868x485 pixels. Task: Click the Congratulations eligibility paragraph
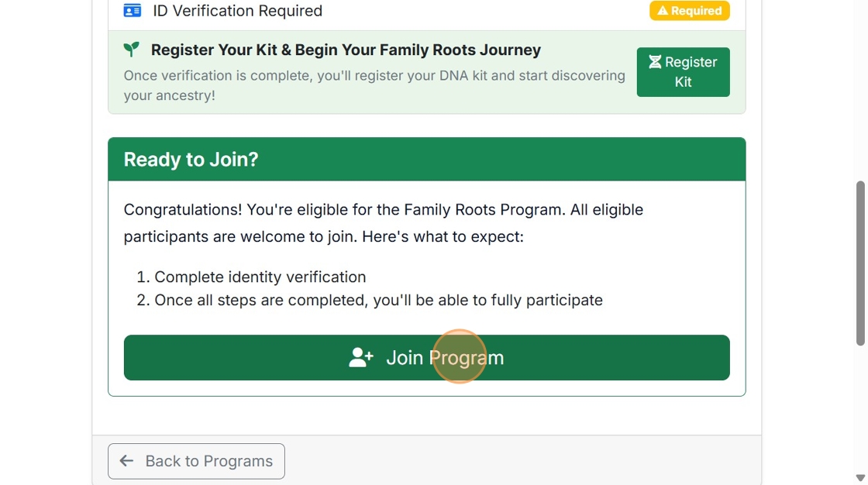(x=383, y=223)
